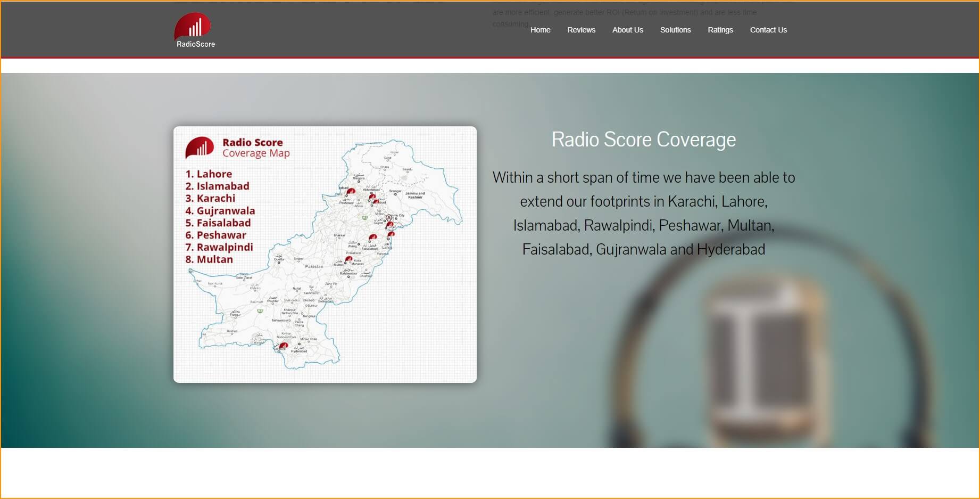Click 'Lahore' in the coverage city list
The image size is (980, 499).
click(214, 174)
